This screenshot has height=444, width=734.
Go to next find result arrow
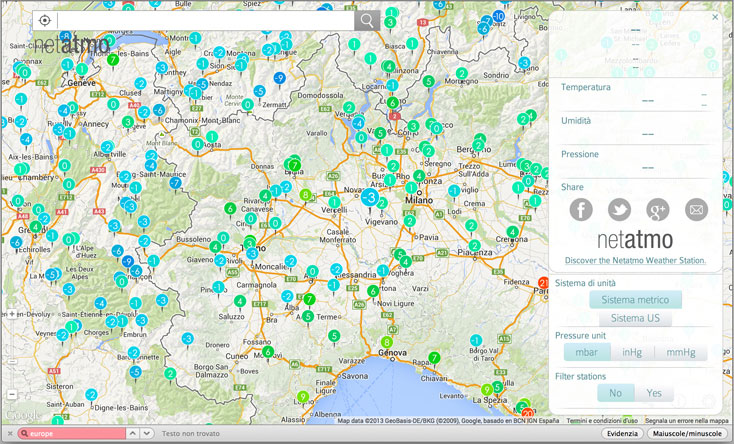pos(148,434)
